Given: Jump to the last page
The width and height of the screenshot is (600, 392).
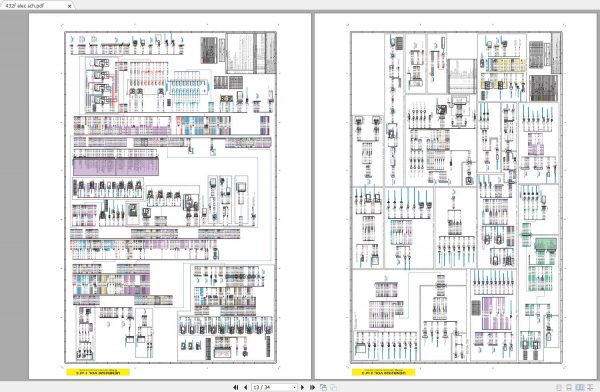Looking at the screenshot, I should [x=312, y=387].
